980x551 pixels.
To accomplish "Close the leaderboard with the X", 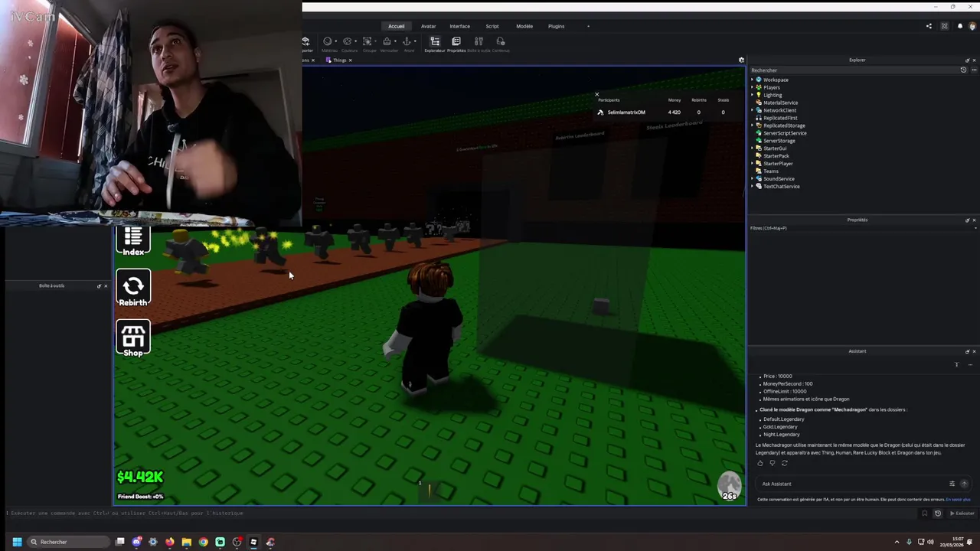I will pos(597,94).
